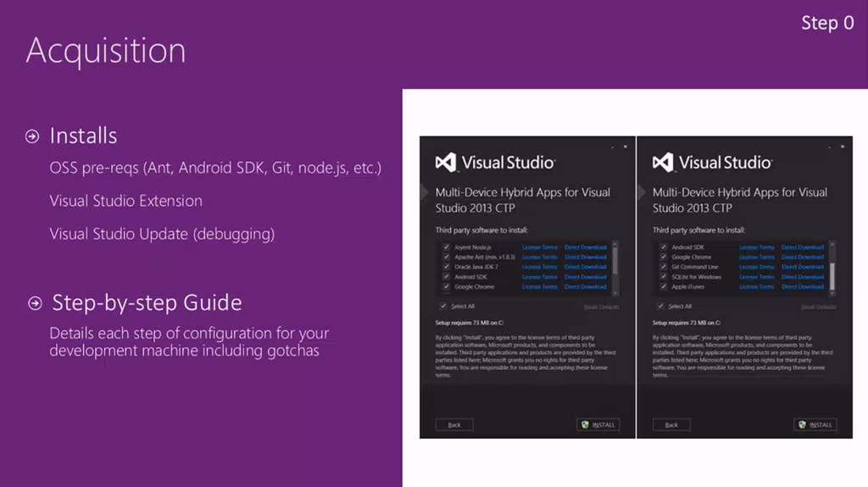Click the software list scrollbar thumb in Node.js installer
868x487 pixels.
pos(615,260)
